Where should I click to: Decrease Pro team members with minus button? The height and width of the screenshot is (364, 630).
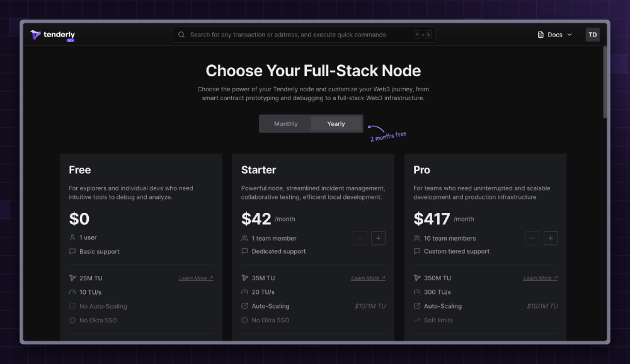click(532, 238)
